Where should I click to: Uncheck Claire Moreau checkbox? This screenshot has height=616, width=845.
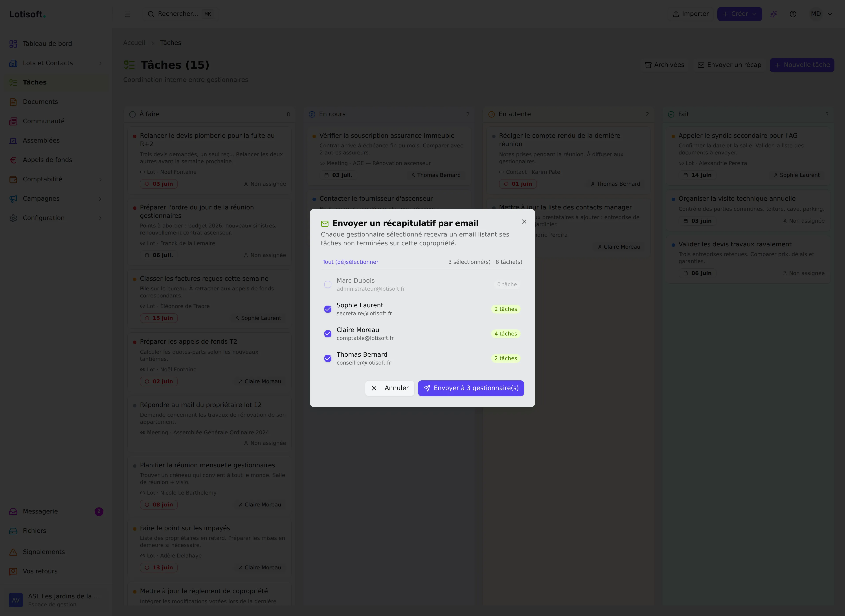[328, 334]
